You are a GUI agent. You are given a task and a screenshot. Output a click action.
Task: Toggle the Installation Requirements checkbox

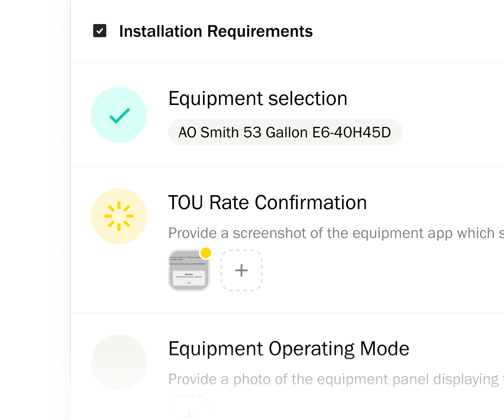pyautogui.click(x=100, y=31)
